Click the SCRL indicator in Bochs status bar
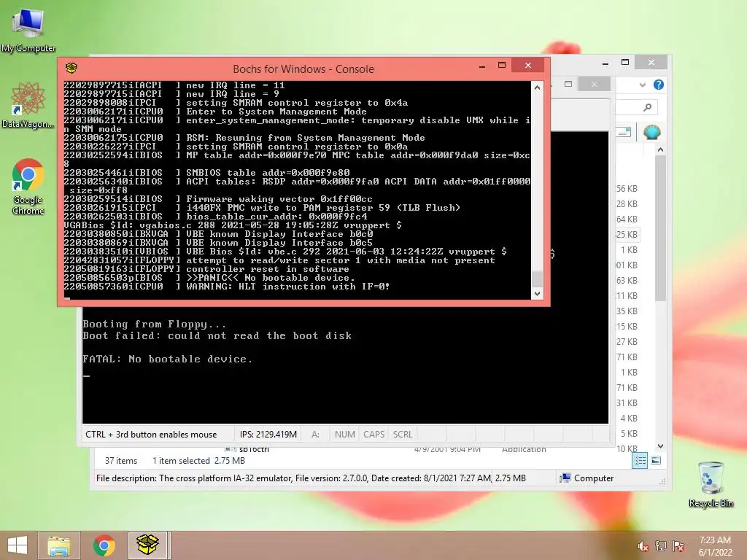This screenshot has height=560, width=747. (x=403, y=435)
